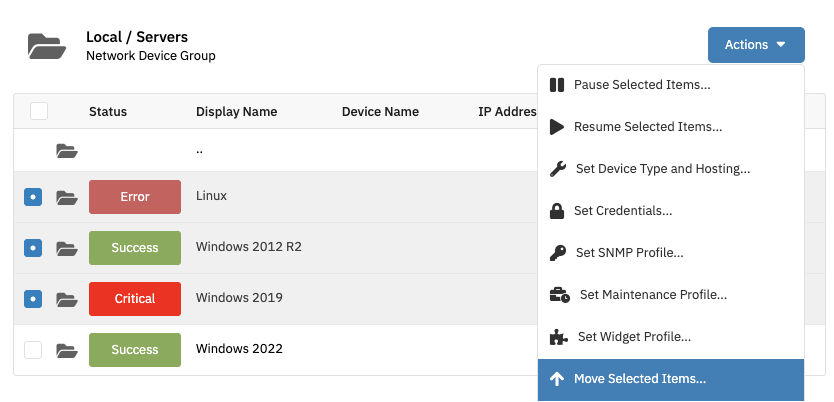Screen dimensions: 834x402
Task: Sort table by Display Name column header
Action: [x=236, y=112]
